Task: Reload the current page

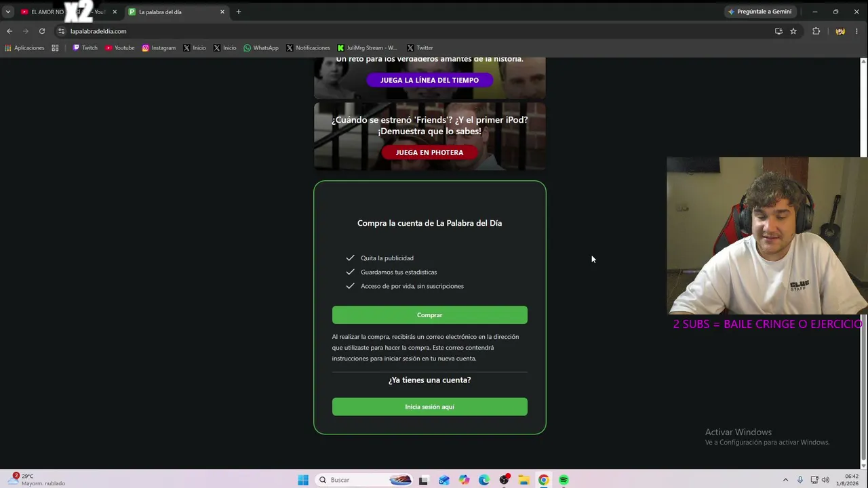Action: (x=42, y=31)
